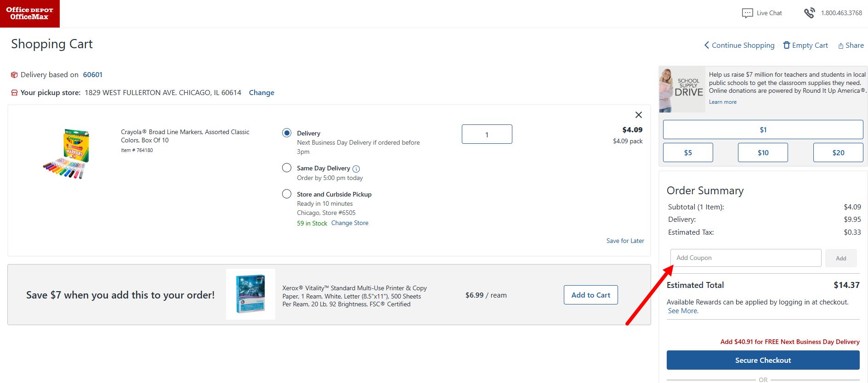The height and width of the screenshot is (383, 868).
Task: Open Xerox Vitality Multi-Use Paper title
Action: pos(354,296)
